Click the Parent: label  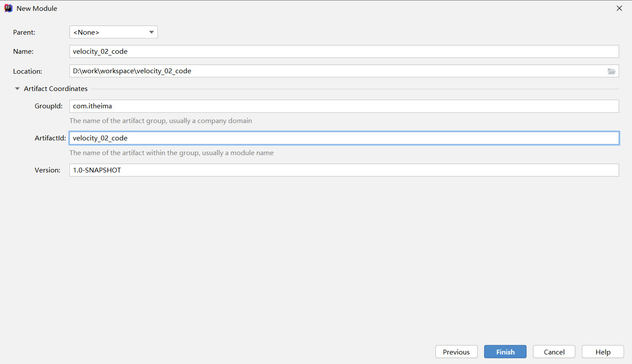tap(24, 32)
